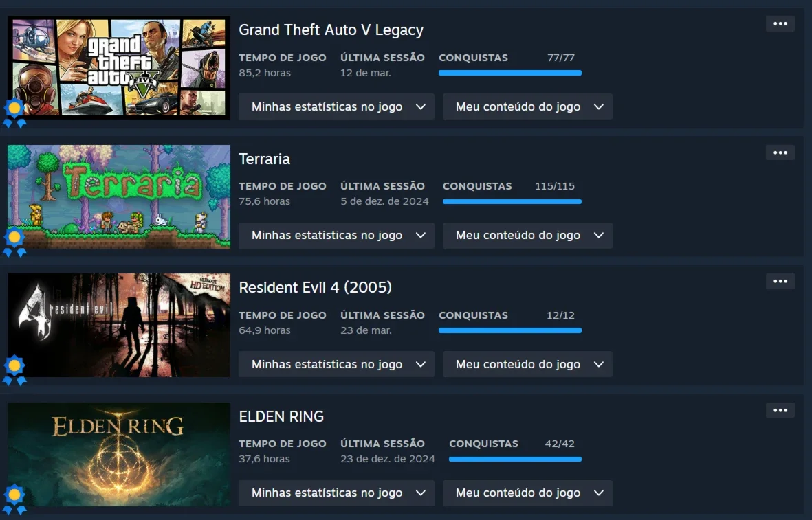Click the perfect game ribbon badge on ELDEN RING
Viewport: 812px width, 520px height.
point(14,499)
